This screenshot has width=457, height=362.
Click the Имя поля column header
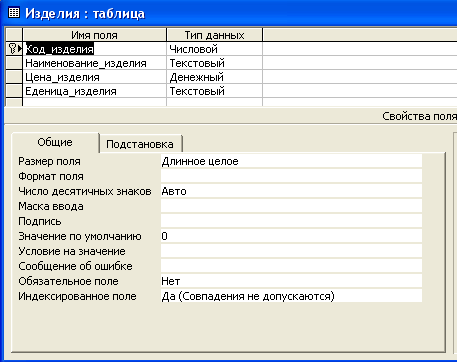[95, 35]
